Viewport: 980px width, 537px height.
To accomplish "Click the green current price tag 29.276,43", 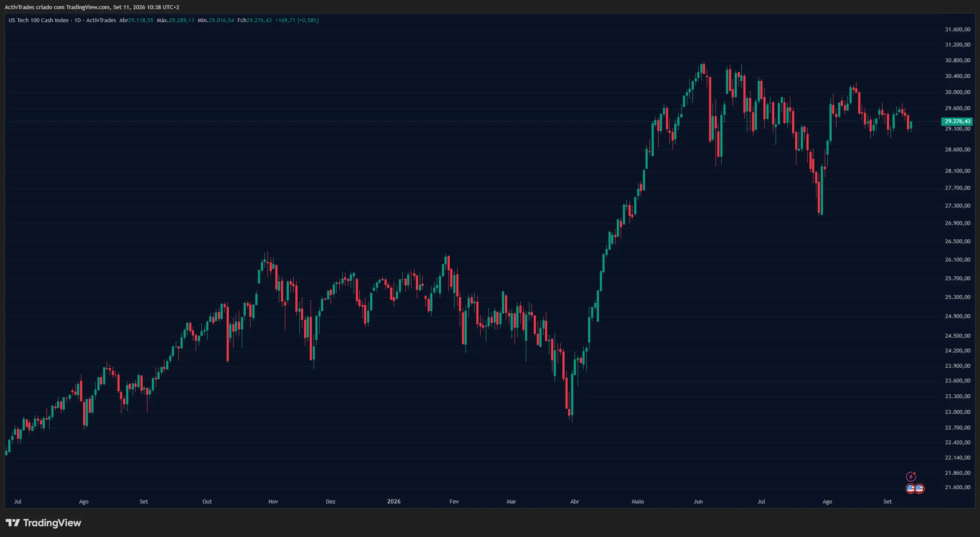I will 957,121.
